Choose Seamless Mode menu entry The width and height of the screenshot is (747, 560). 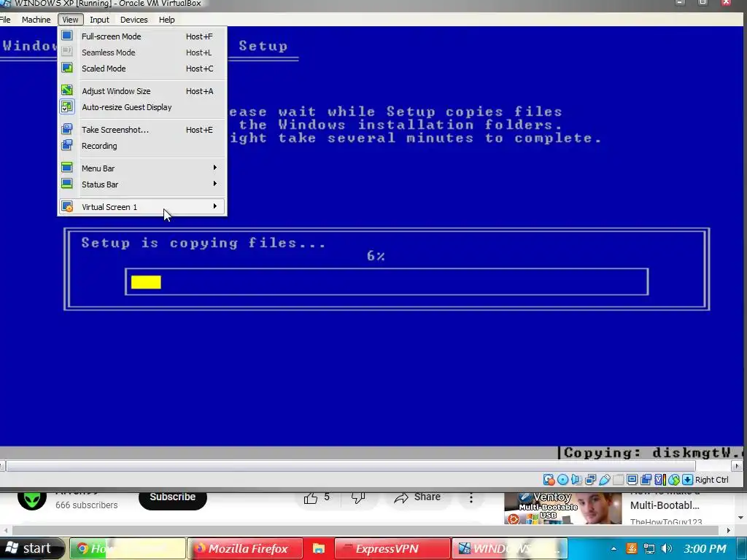point(142,52)
